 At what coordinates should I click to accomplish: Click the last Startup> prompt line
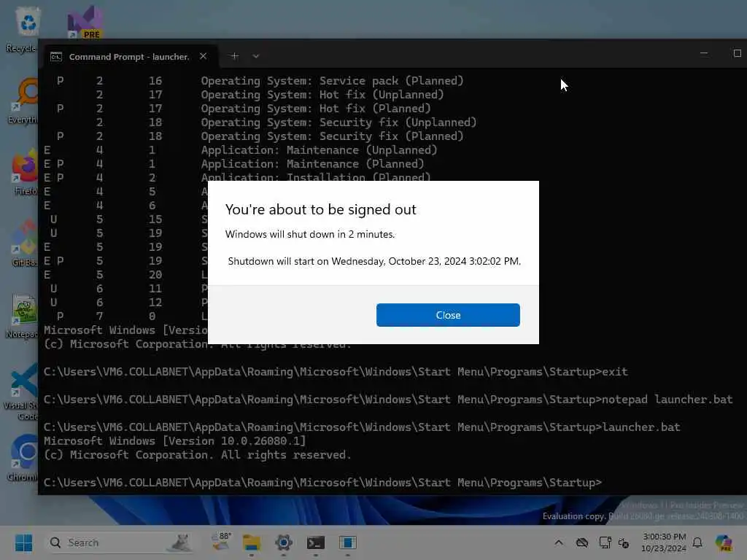click(322, 483)
